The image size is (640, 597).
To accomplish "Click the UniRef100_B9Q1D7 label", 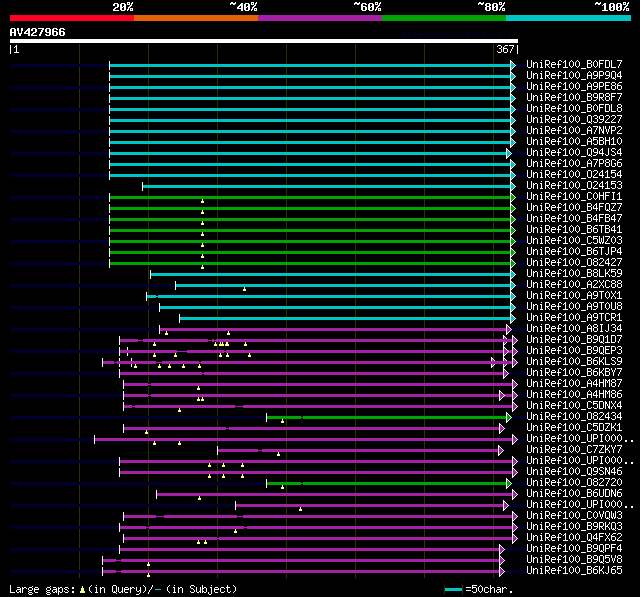I will 574,340.
